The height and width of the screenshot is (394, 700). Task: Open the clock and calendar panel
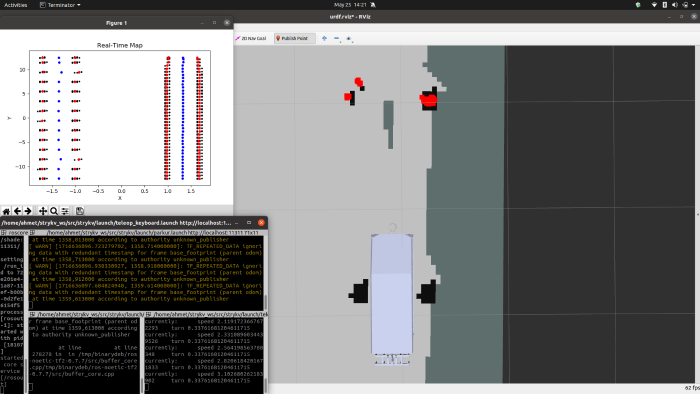click(350, 5)
